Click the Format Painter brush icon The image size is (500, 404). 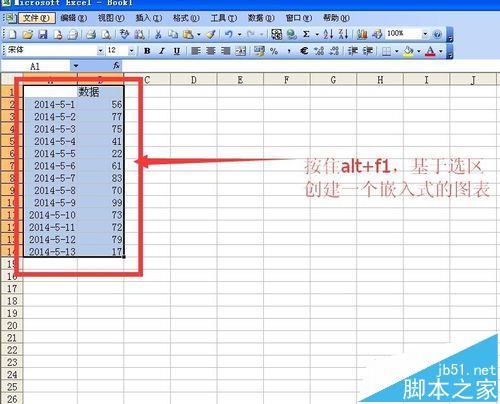coord(211,34)
